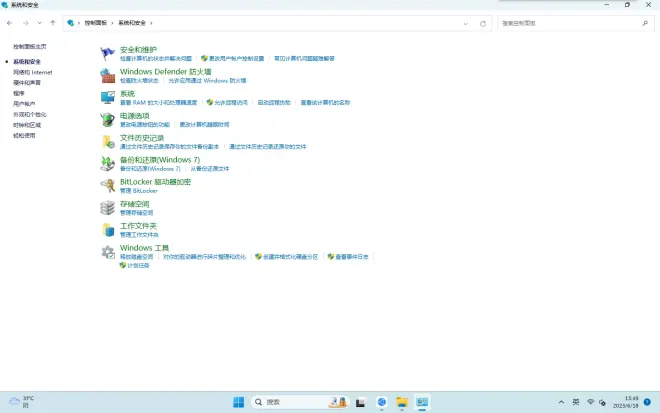Click the 管理工作文件夹 link
This screenshot has width=660, height=413.
[139, 234]
